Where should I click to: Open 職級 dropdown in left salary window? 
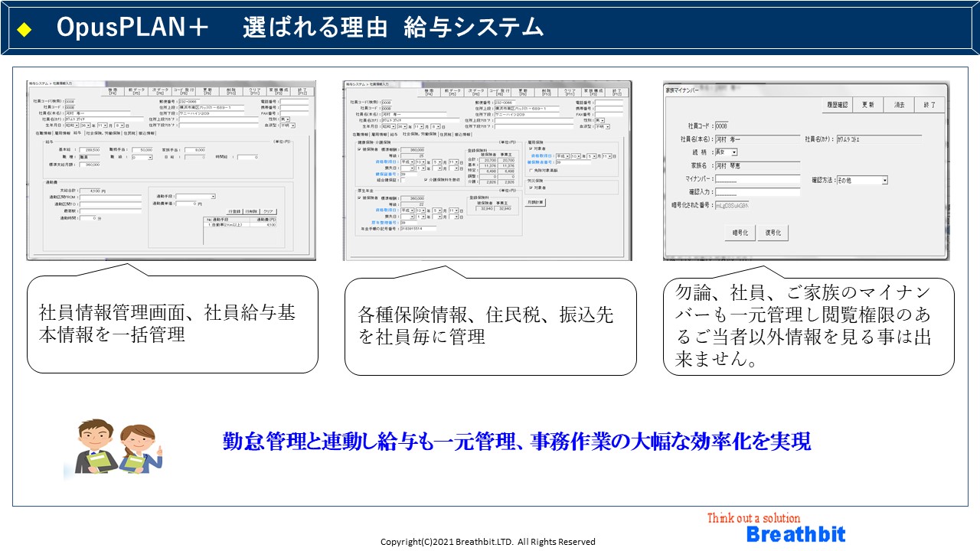click(142, 158)
